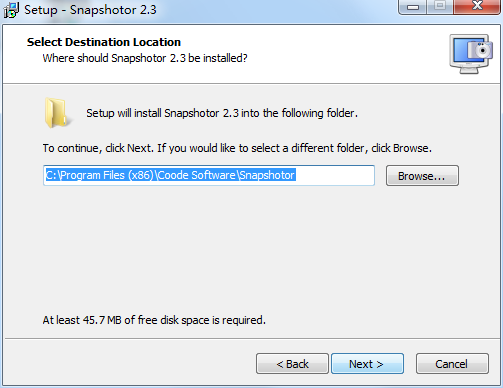Click the Setup installer icon in title bar

click(x=11, y=10)
